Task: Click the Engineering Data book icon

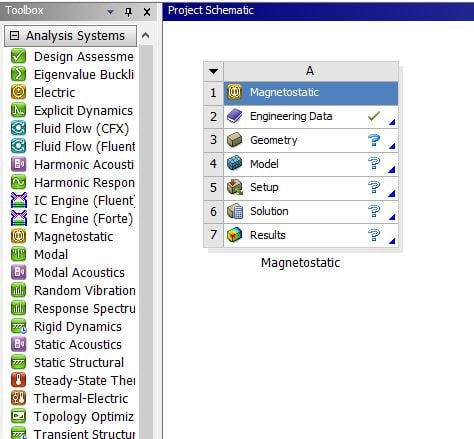Action: point(234,116)
